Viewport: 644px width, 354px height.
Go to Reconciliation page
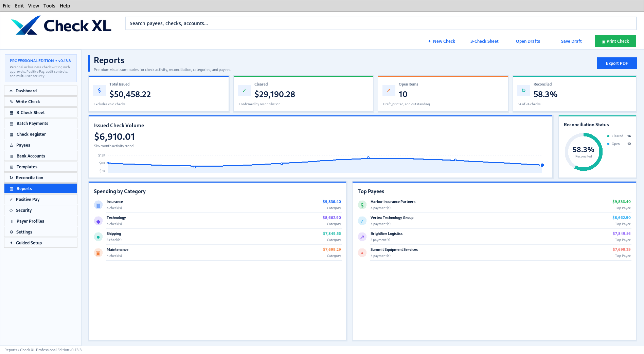click(41, 178)
